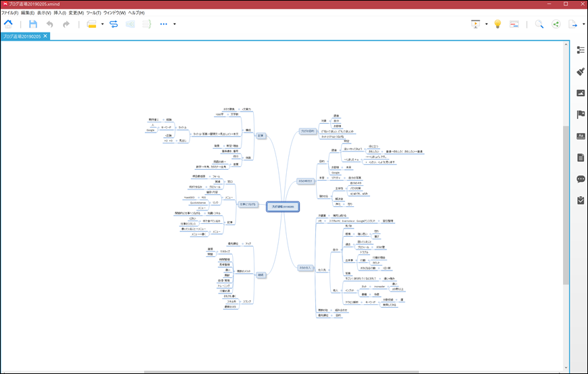Open the Format paintbrush sidebar panel
This screenshot has height=374, width=588.
581,71
